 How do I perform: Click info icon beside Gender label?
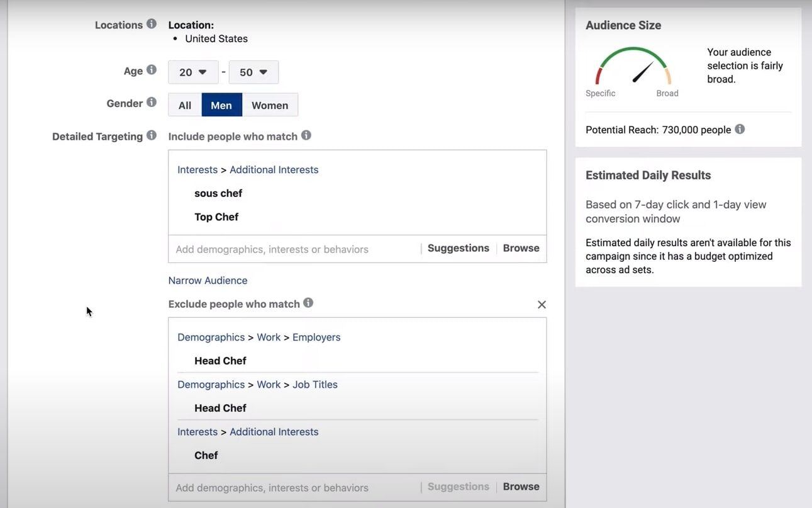point(152,102)
